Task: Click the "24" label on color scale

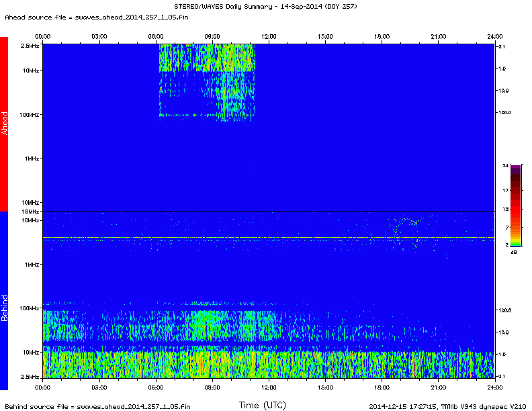Action: 506,165
